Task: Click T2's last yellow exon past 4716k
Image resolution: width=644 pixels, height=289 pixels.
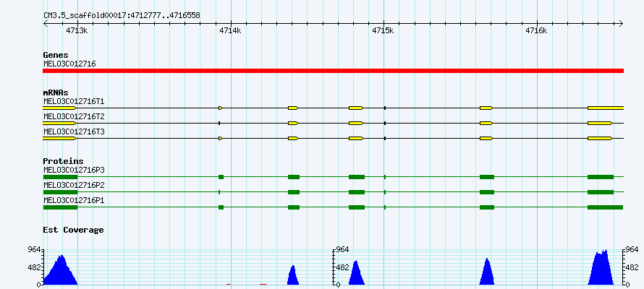Action: tap(600, 123)
